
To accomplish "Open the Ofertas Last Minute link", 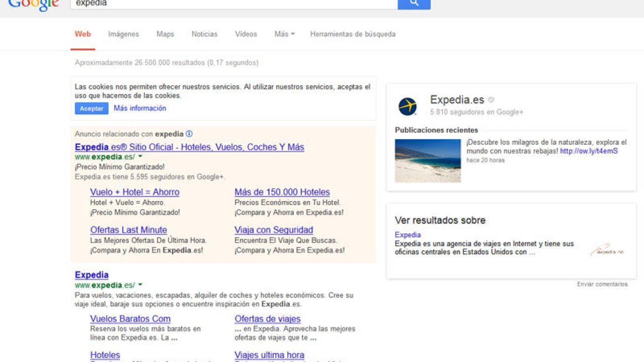I will click(x=129, y=230).
